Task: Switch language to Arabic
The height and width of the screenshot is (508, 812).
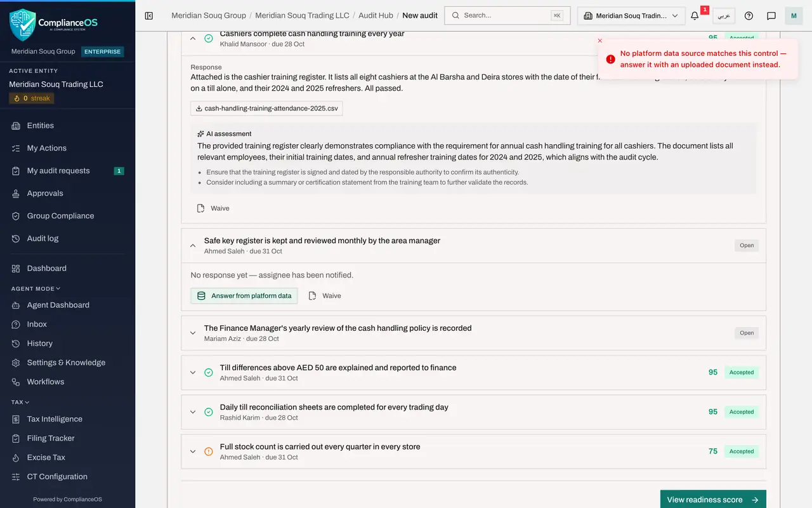Action: pyautogui.click(x=724, y=16)
